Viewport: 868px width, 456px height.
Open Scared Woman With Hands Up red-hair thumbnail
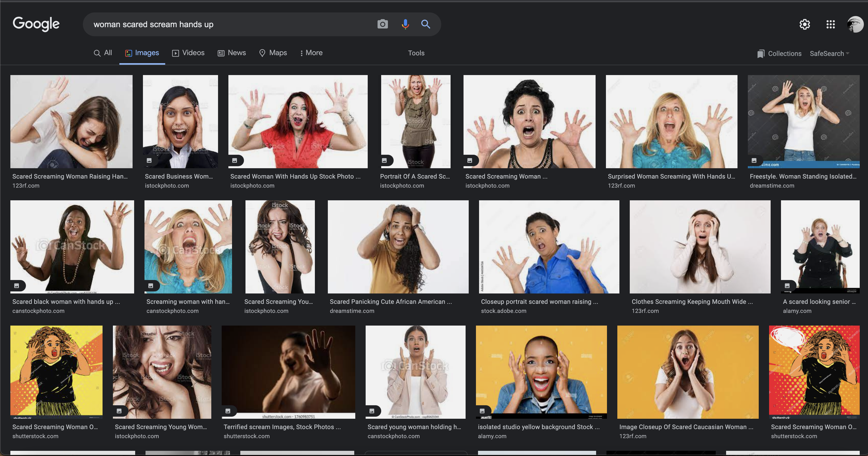point(298,122)
